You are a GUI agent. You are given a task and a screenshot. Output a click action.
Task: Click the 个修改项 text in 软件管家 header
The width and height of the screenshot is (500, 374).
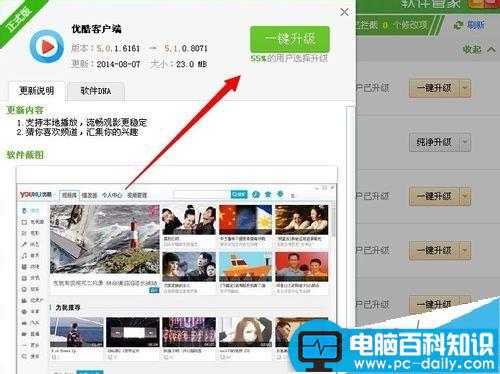410,25
